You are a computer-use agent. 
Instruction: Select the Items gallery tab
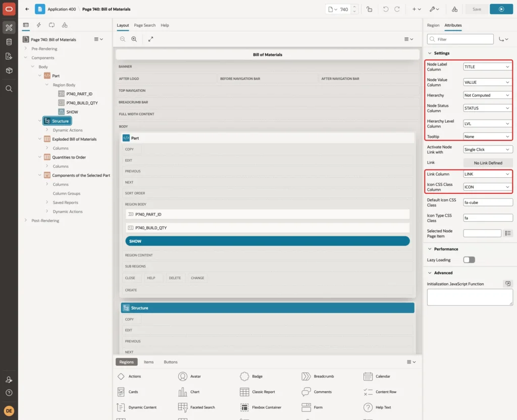(x=149, y=362)
